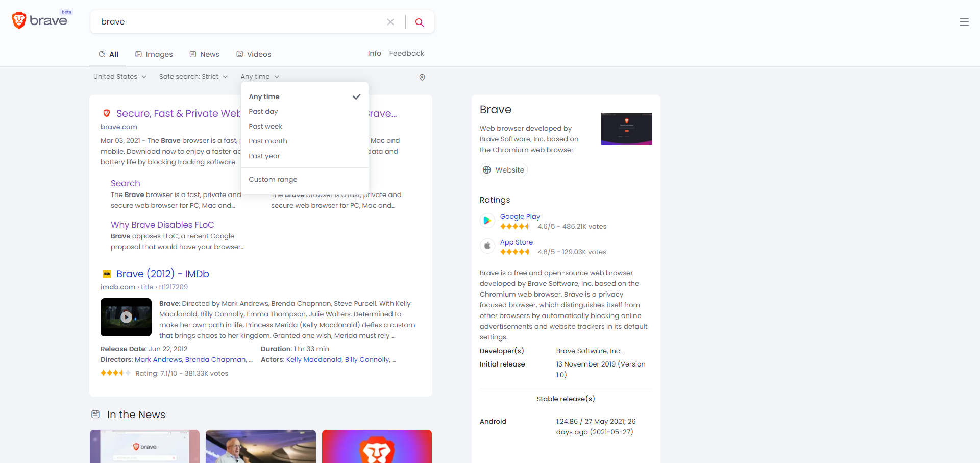Open the Google Play ratings link
The image size is (980, 463).
click(520, 216)
